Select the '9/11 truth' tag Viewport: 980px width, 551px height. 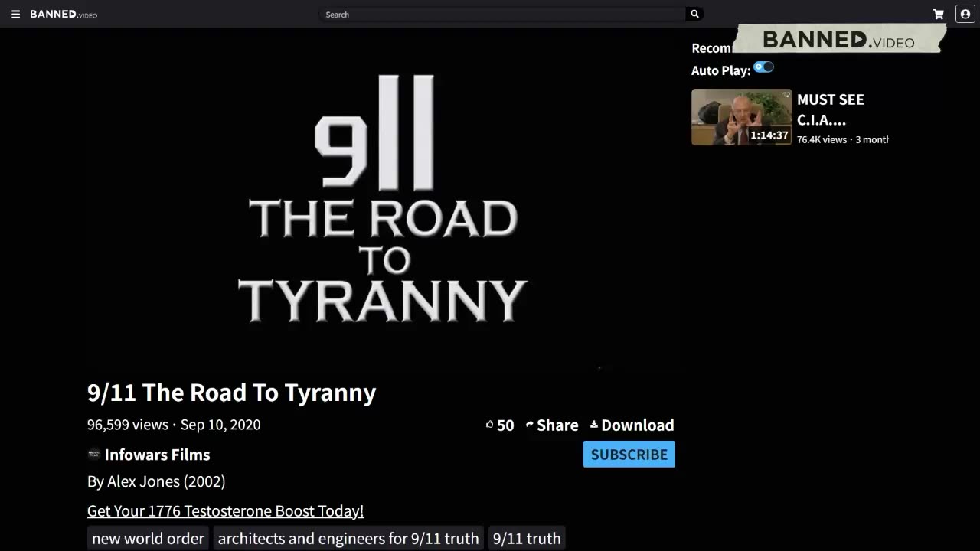[x=527, y=538]
